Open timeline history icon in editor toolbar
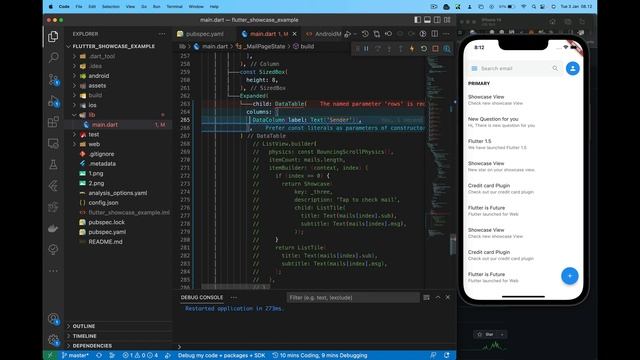Viewport: 640px width, 360px height. tap(365, 34)
